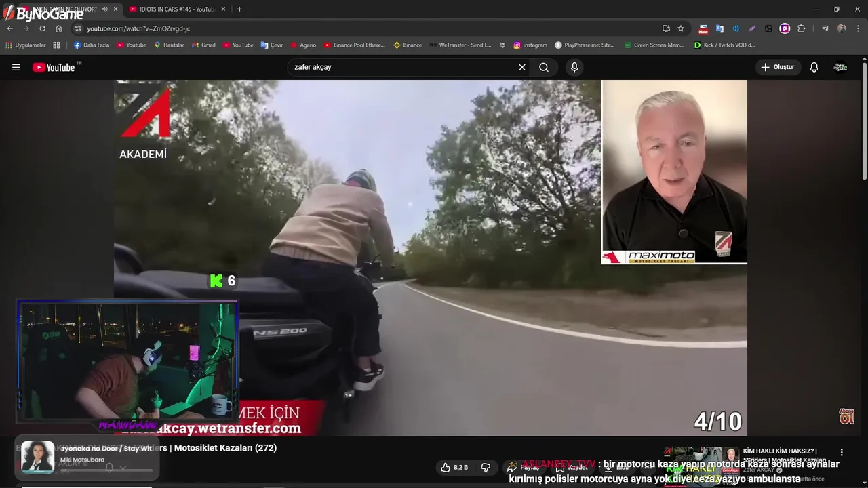
Task: Run search with the magnifier button
Action: tap(544, 67)
